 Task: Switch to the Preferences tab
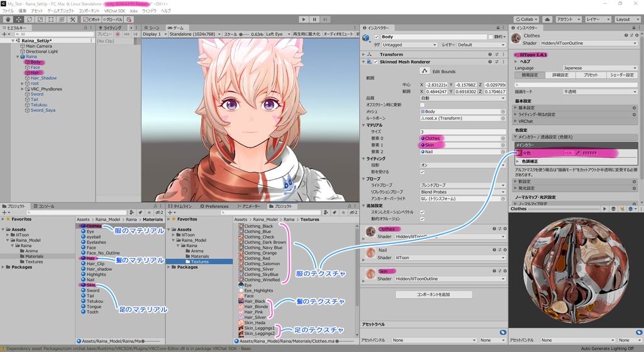(x=214, y=206)
